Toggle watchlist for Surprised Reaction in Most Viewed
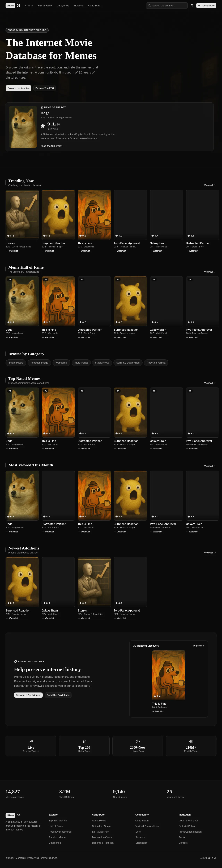This screenshot has height=868, width=222. (120, 532)
